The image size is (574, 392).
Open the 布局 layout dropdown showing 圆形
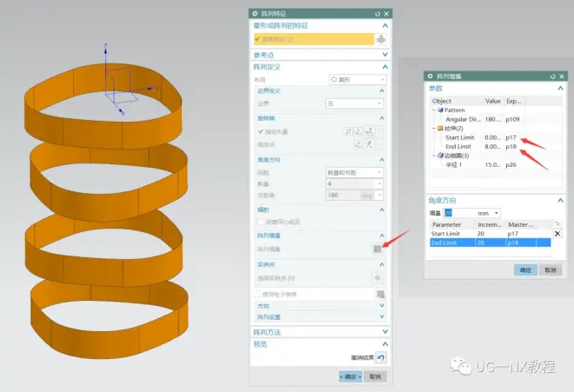(x=356, y=79)
